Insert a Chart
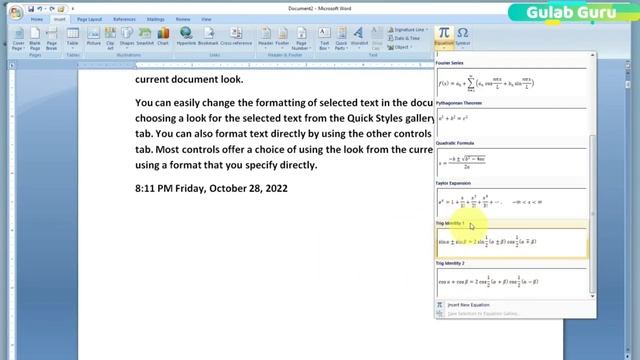Screen dimensions: 640x360 163,37
